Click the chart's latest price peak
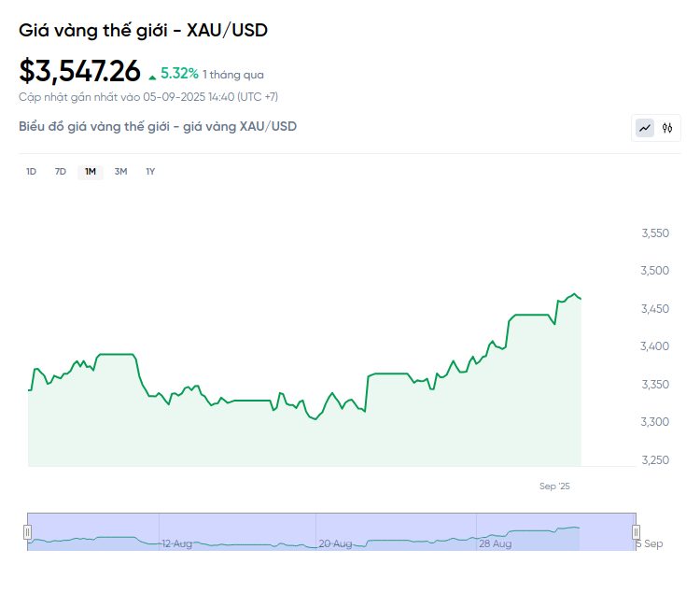This screenshot has height=592, width=700. [x=576, y=293]
